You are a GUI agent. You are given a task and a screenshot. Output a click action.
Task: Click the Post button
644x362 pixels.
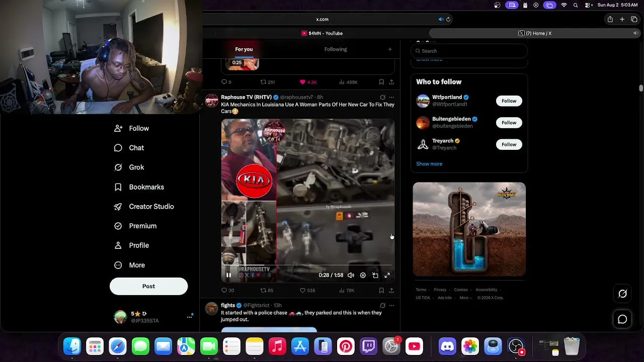(x=148, y=286)
